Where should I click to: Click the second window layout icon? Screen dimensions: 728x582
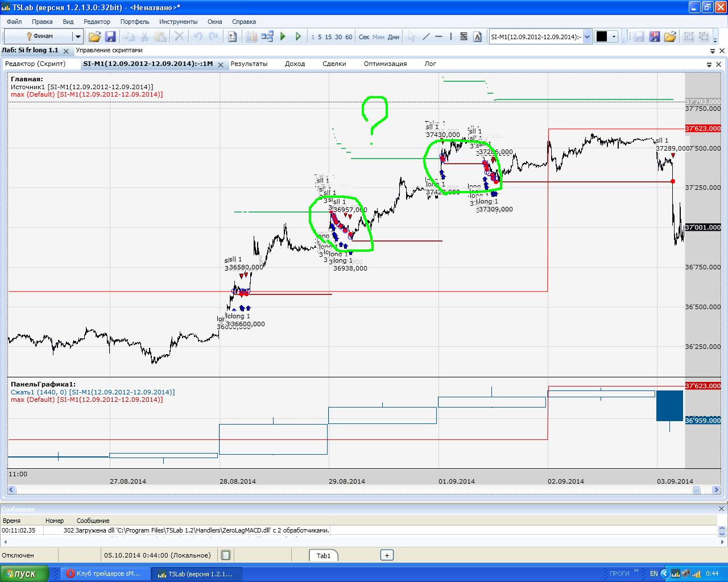click(704, 36)
